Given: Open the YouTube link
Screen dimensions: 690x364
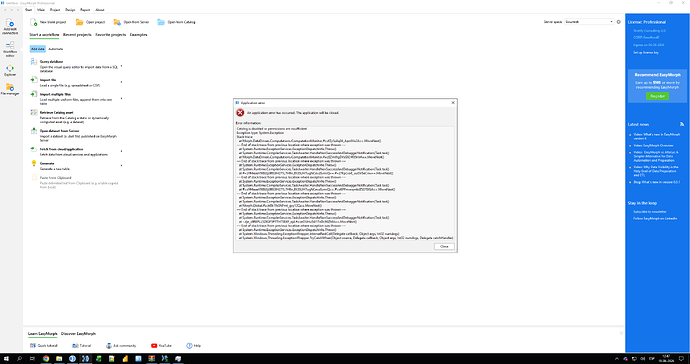Looking at the screenshot, I should 161,346.
